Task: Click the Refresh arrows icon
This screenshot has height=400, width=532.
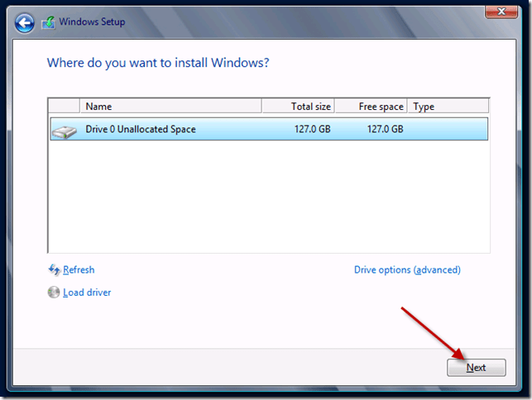Action: [x=54, y=269]
